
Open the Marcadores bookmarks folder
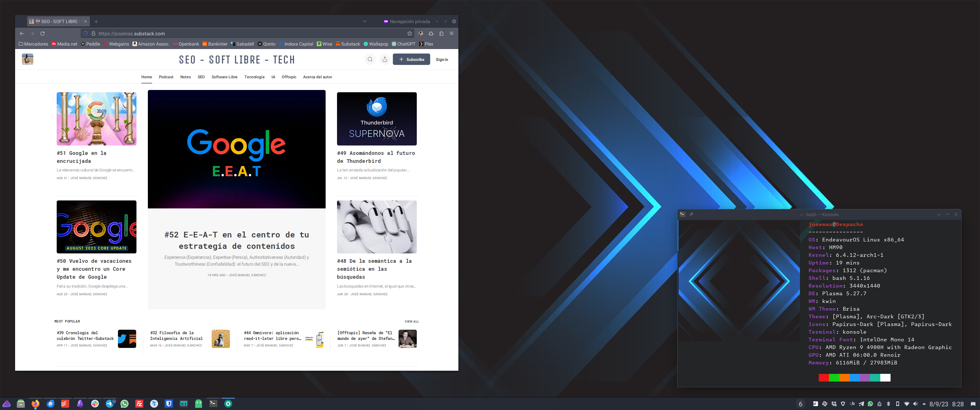point(34,44)
